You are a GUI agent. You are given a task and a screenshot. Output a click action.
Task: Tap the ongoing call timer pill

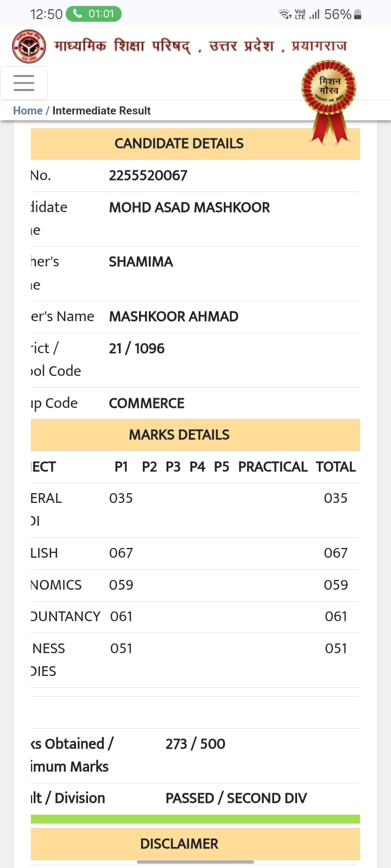pos(93,14)
